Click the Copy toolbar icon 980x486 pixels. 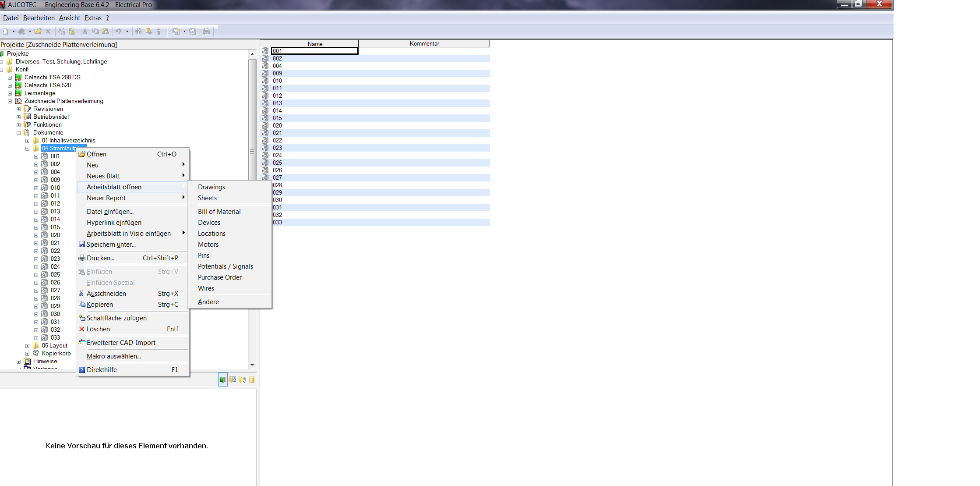point(95,32)
